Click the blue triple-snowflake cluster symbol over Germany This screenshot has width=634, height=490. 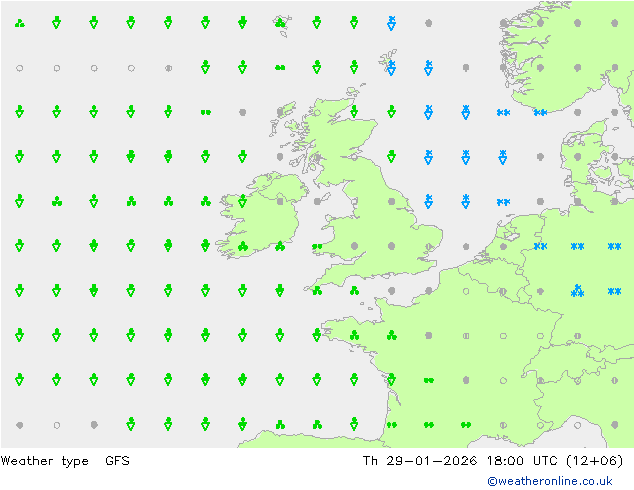coord(577,291)
